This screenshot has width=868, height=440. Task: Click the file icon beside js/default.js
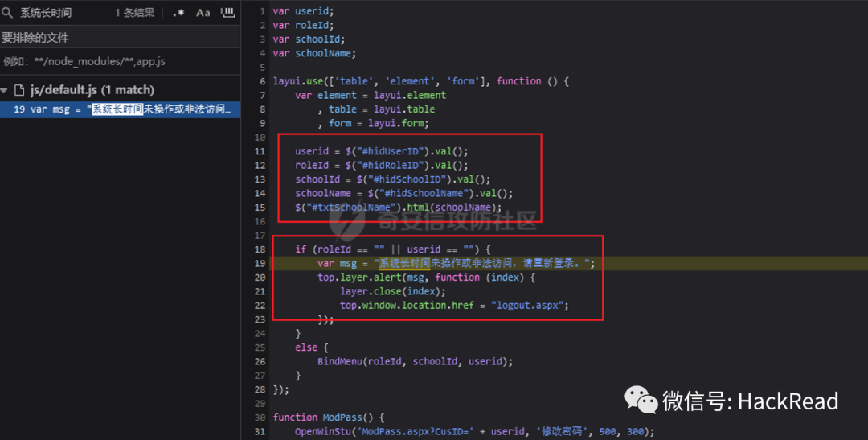point(19,90)
